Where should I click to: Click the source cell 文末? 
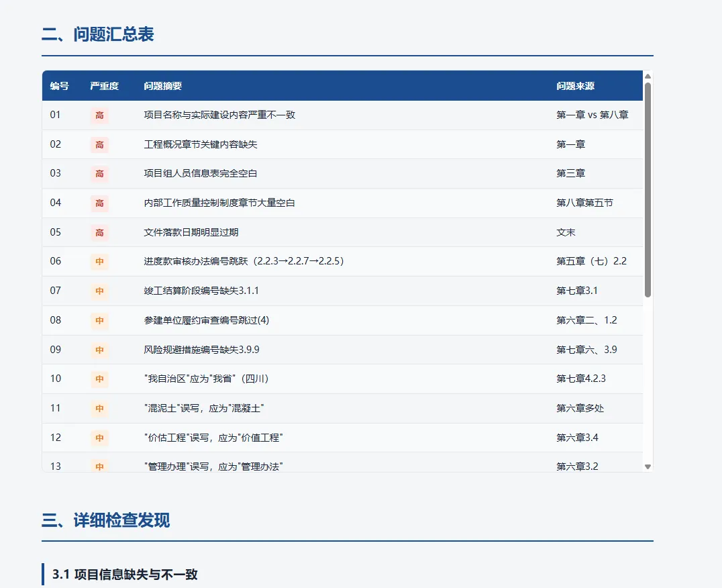(566, 232)
